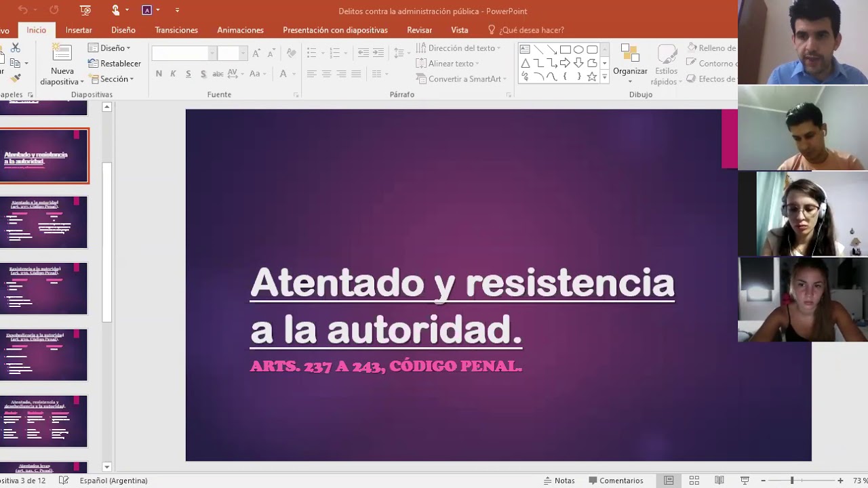Click the Cut scissors icon
The image size is (868, 488).
[15, 47]
